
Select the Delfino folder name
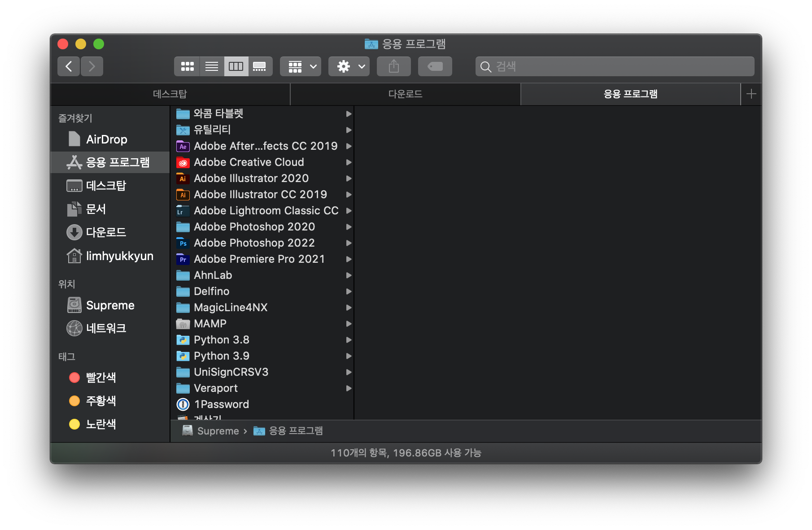click(x=212, y=291)
